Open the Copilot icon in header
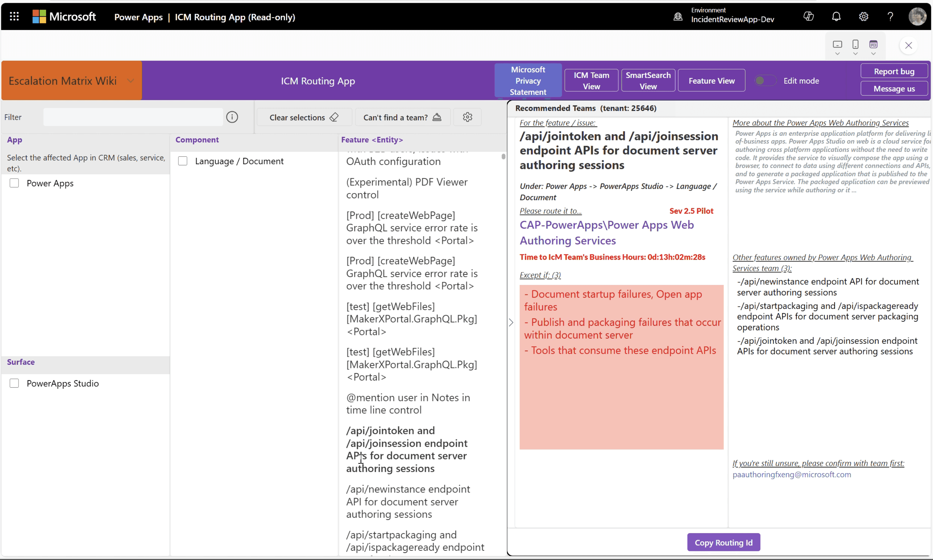This screenshot has height=560, width=933. [808, 17]
